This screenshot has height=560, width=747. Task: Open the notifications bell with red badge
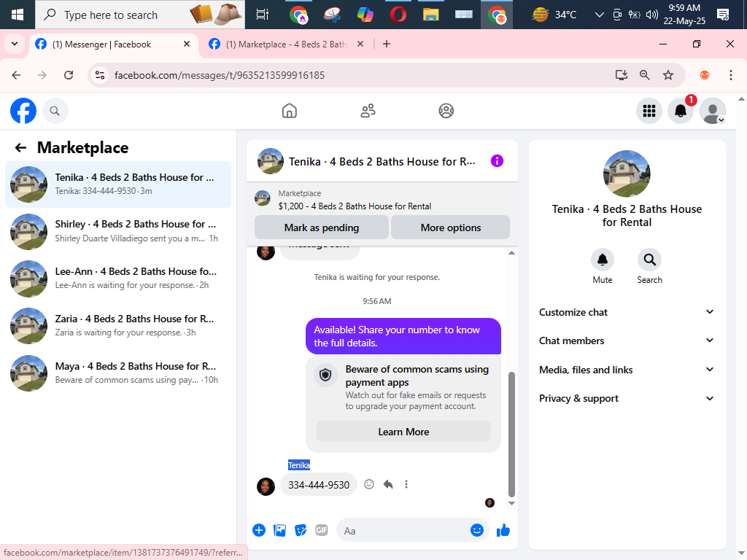pos(681,111)
